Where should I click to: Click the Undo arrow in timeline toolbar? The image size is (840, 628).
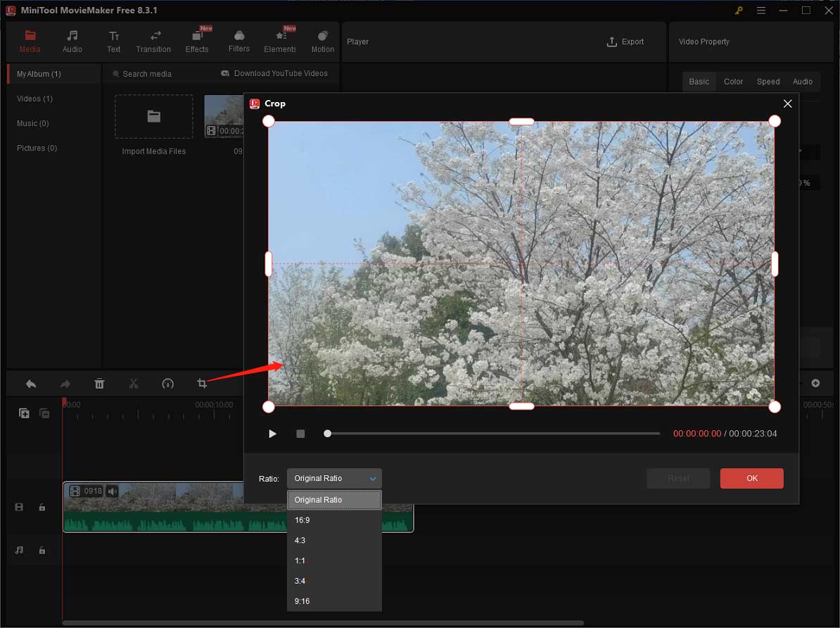tap(31, 384)
